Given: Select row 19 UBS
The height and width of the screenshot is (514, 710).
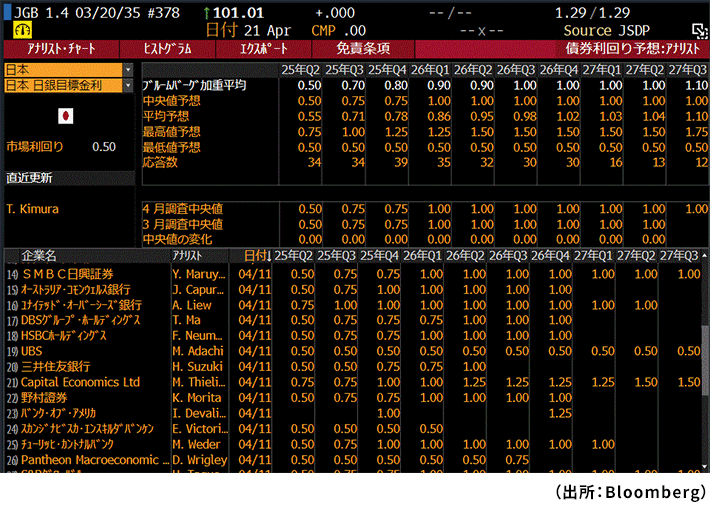Looking at the screenshot, I should click(x=352, y=351).
